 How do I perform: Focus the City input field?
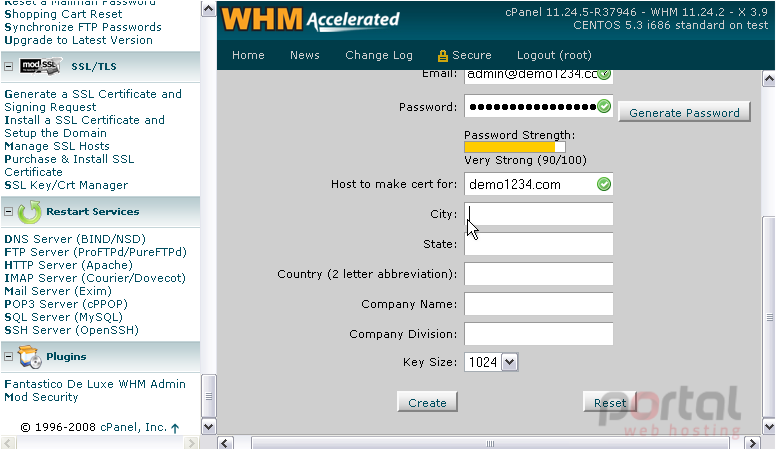(x=538, y=214)
